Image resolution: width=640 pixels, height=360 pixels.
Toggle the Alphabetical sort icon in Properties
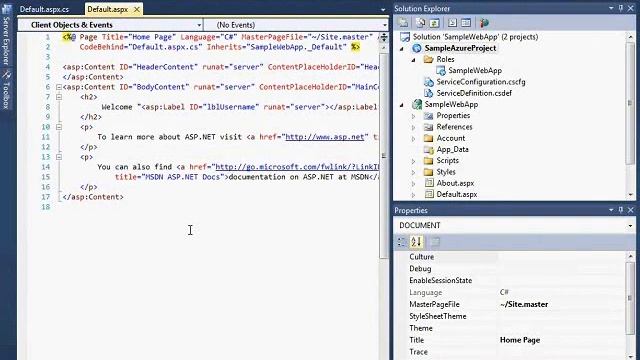[x=416, y=242]
